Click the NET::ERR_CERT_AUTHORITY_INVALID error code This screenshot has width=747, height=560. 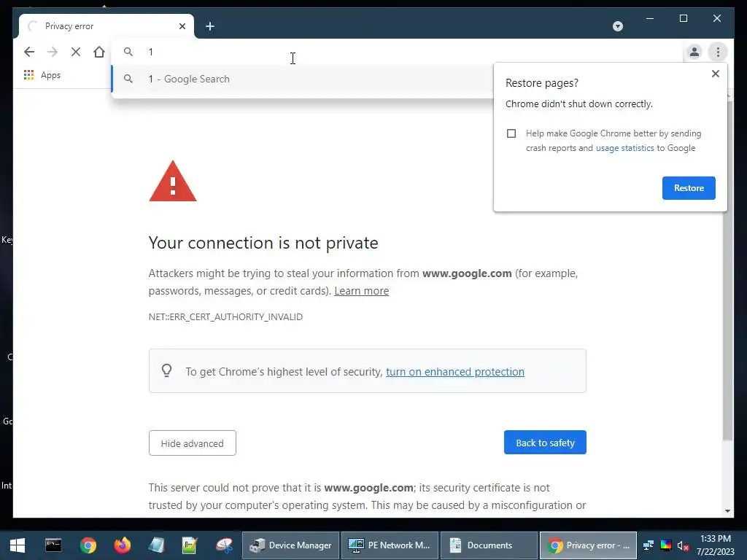(x=225, y=316)
